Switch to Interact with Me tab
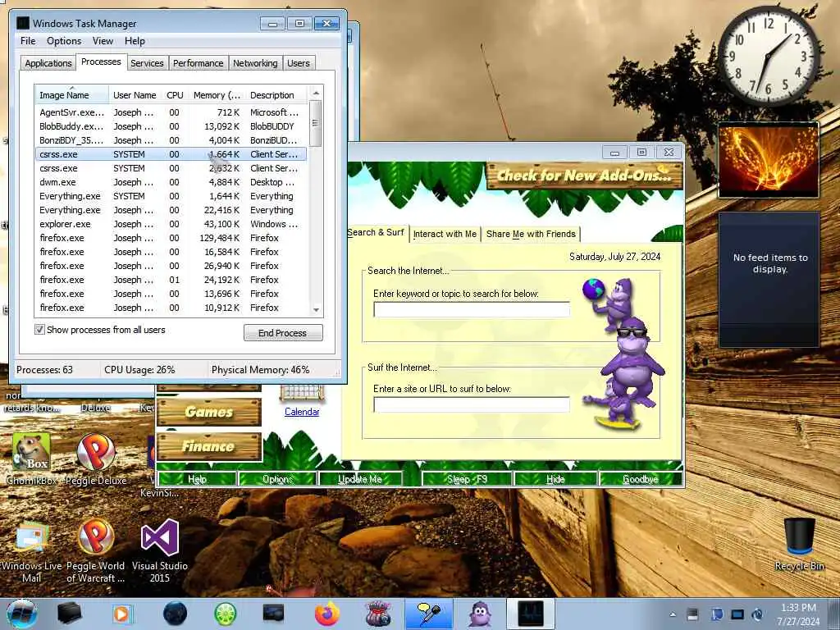 click(445, 234)
